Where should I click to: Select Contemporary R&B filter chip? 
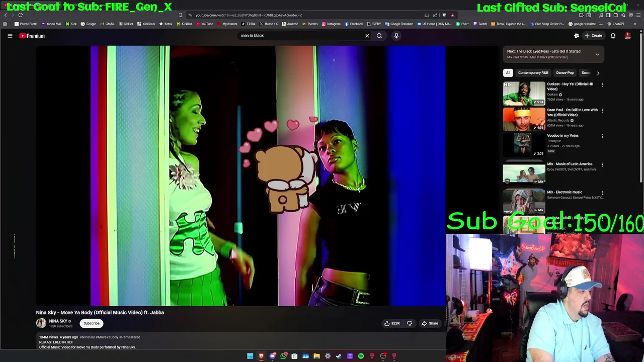[533, 73]
